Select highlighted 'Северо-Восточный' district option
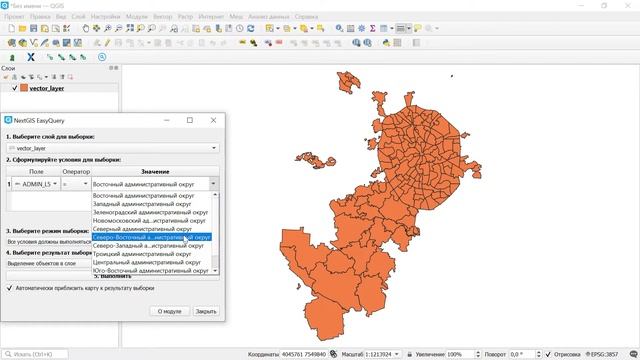This screenshot has width=640, height=360. 151,237
